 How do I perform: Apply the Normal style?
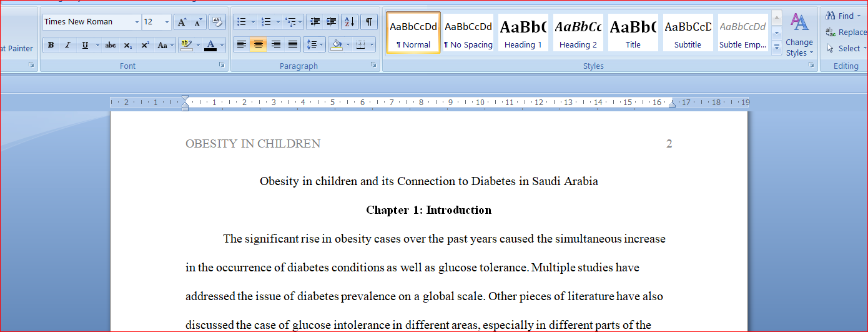pyautogui.click(x=413, y=33)
